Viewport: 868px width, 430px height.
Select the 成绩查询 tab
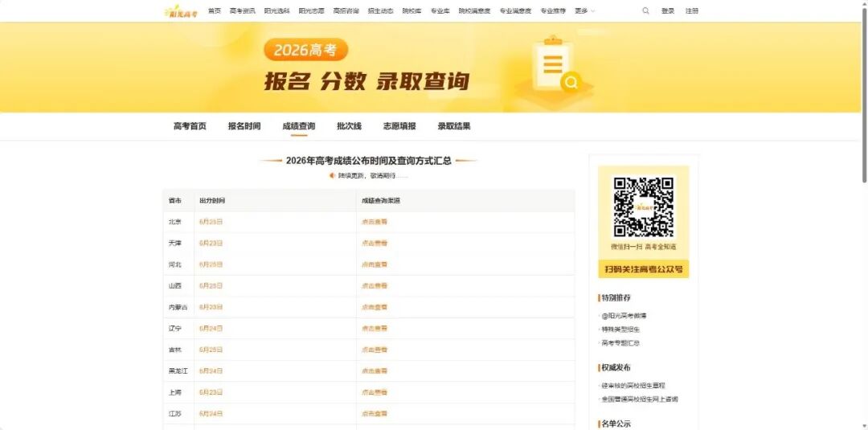click(299, 126)
